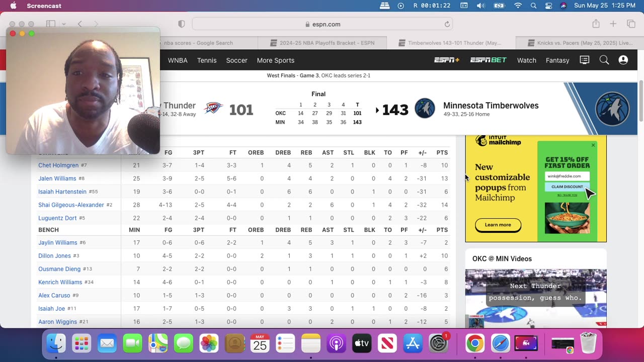
Task: Open Dillon Jones player link
Action: pos(54,256)
